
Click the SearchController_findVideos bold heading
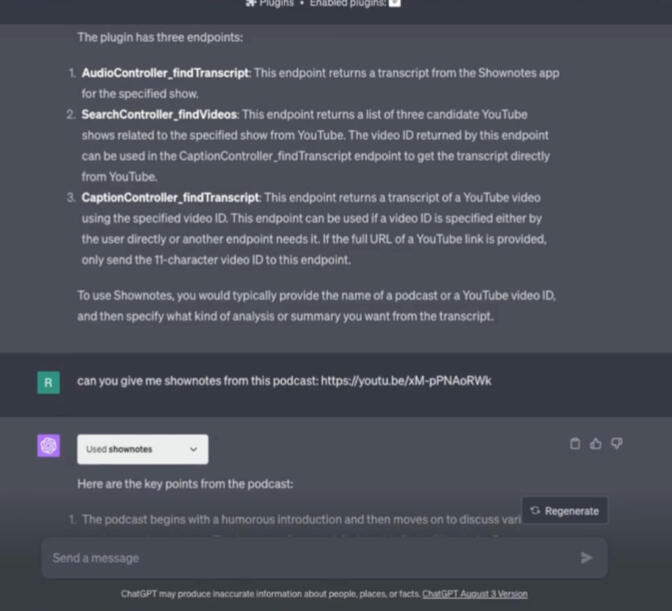click(x=159, y=115)
